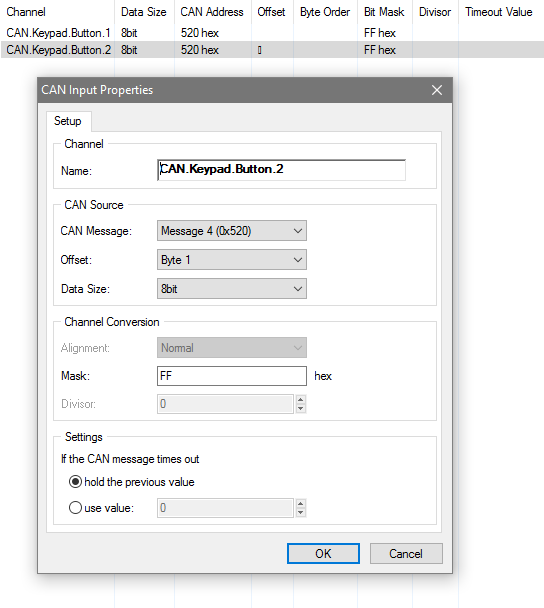This screenshot has width=544, height=608.
Task: Click the Bit Mask column header
Action: (385, 12)
